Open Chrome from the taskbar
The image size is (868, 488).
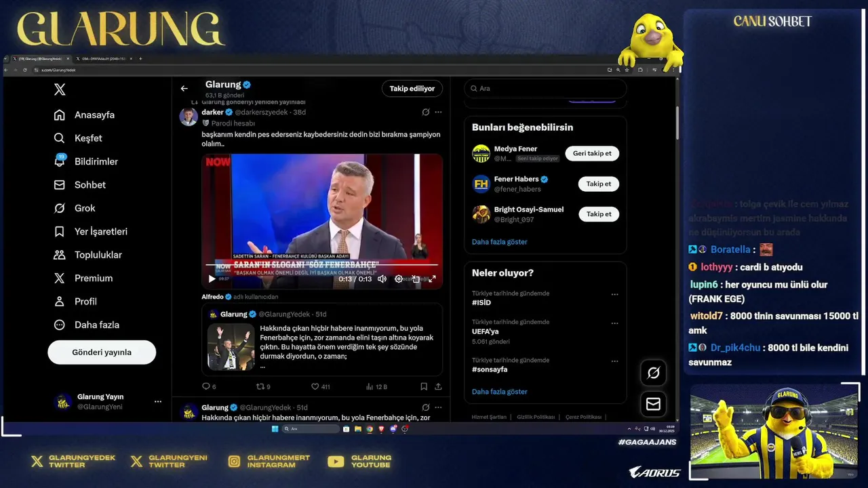tap(370, 429)
